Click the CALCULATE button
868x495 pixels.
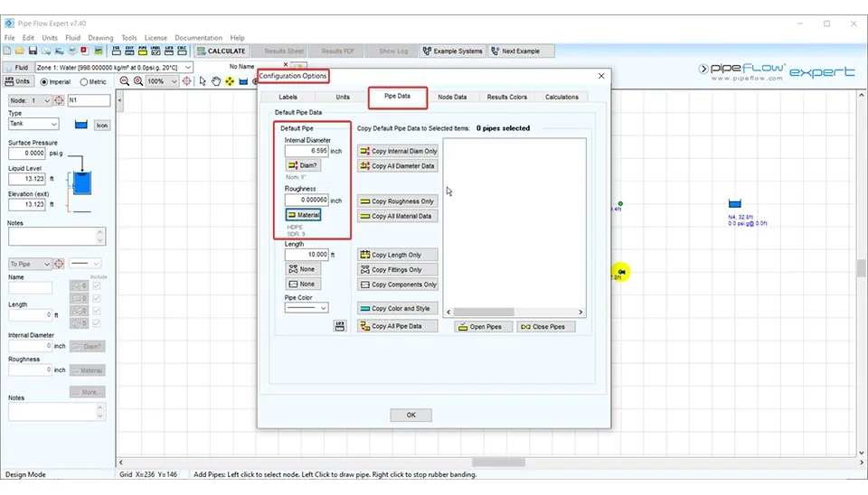tap(221, 51)
